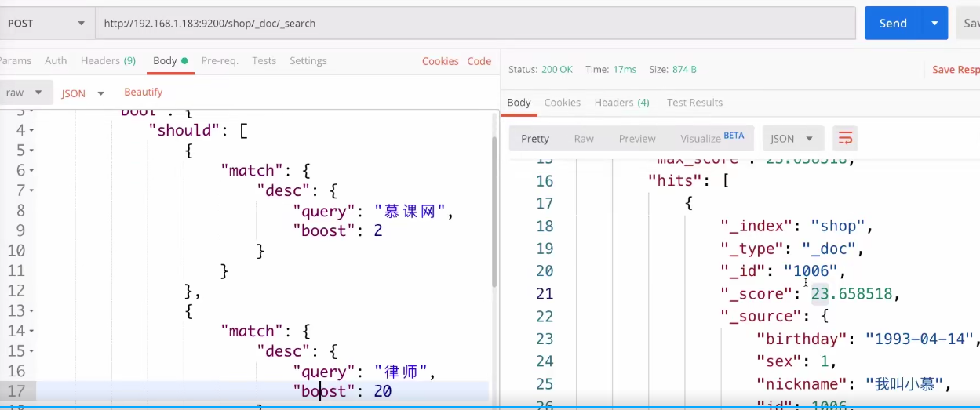Collapse the fold arrow at line 13
This screenshot has height=410, width=980.
(31, 312)
